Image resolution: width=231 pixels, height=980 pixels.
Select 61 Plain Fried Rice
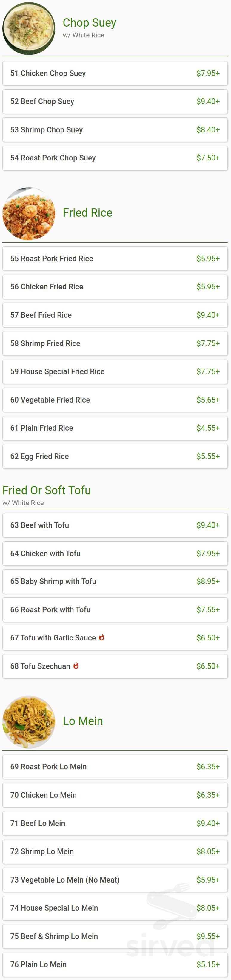115,428
